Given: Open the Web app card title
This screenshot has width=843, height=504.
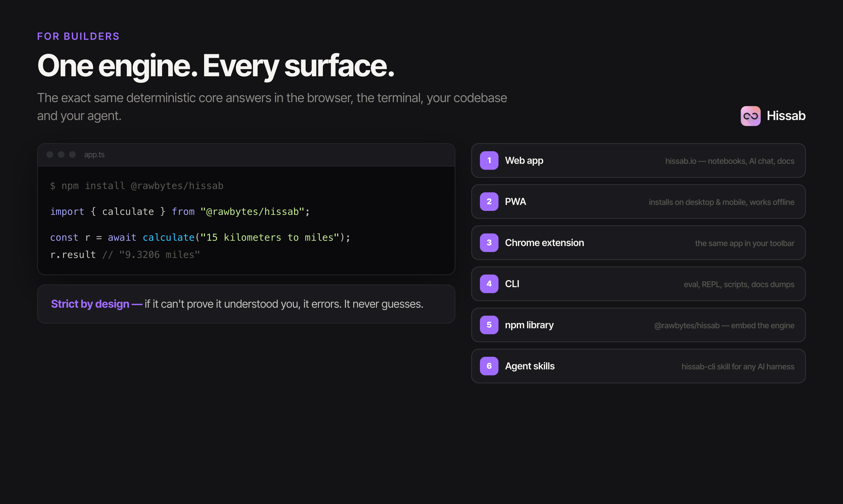Looking at the screenshot, I should 524,161.
